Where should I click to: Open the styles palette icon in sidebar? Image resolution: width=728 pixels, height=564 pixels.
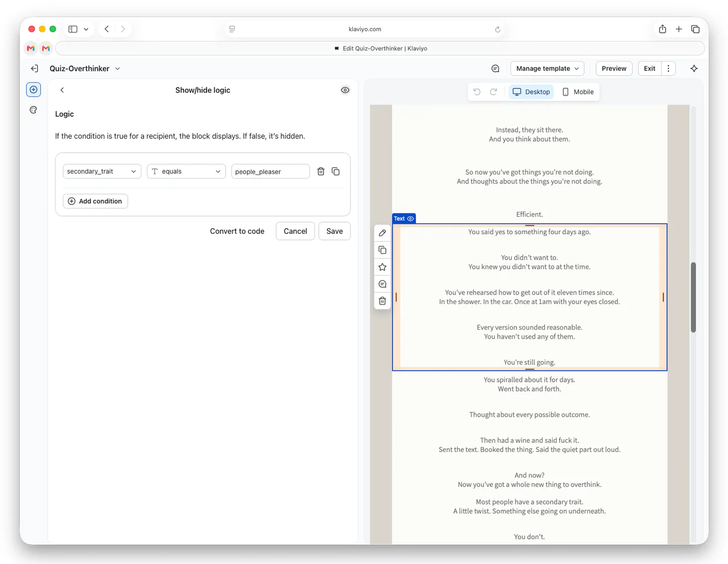coord(33,110)
